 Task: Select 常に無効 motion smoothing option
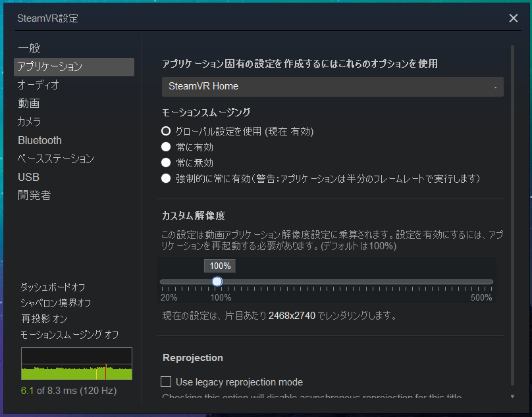point(166,162)
